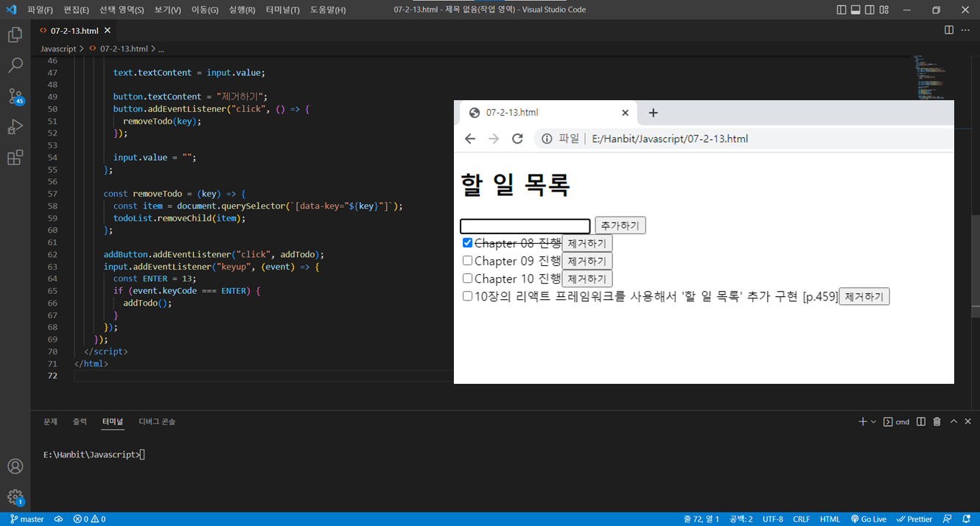Open the Search view in activity bar

click(15, 66)
